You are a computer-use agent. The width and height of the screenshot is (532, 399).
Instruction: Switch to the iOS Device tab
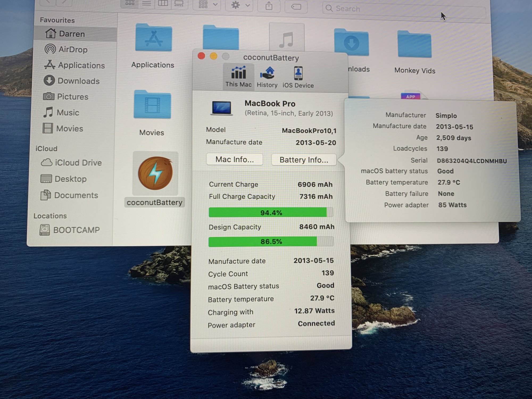298,77
